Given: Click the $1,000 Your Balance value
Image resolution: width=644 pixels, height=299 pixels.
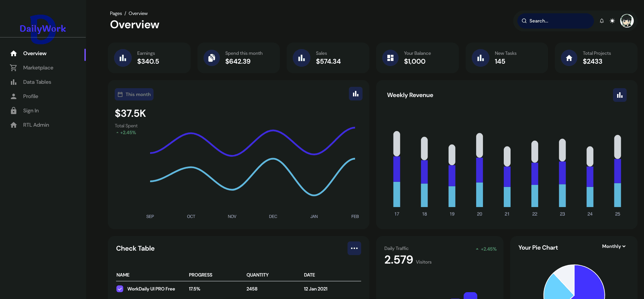Looking at the screenshot, I should (x=415, y=61).
